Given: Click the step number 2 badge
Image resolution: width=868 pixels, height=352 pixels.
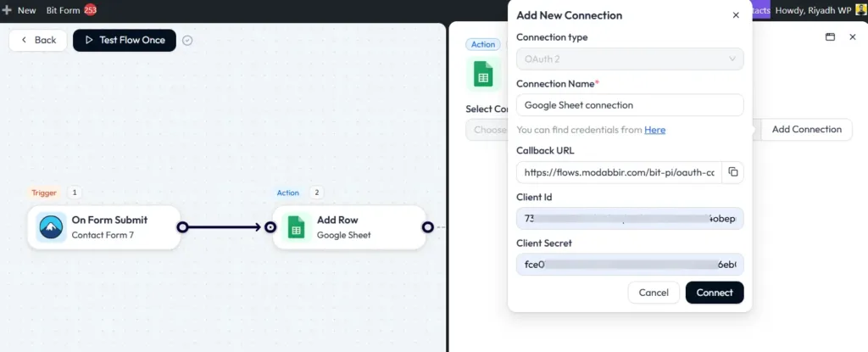Looking at the screenshot, I should point(317,193).
